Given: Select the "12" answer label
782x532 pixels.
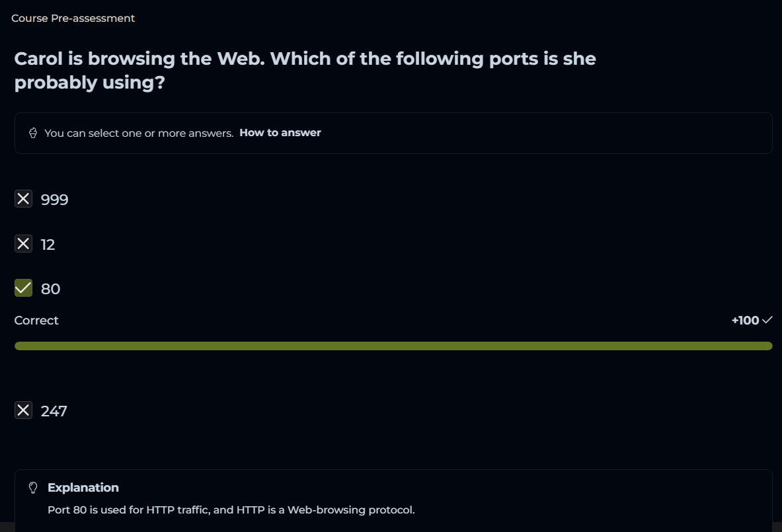Looking at the screenshot, I should (48, 245).
